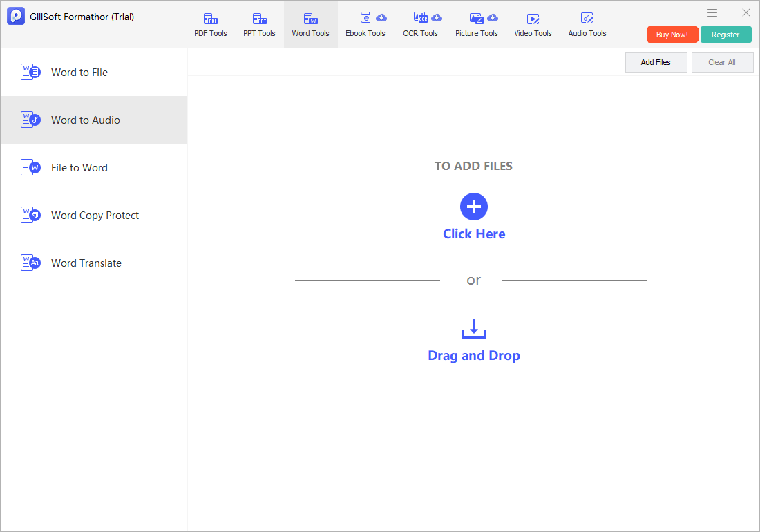The width and height of the screenshot is (760, 532).
Task: Click the Register button
Action: (x=725, y=35)
